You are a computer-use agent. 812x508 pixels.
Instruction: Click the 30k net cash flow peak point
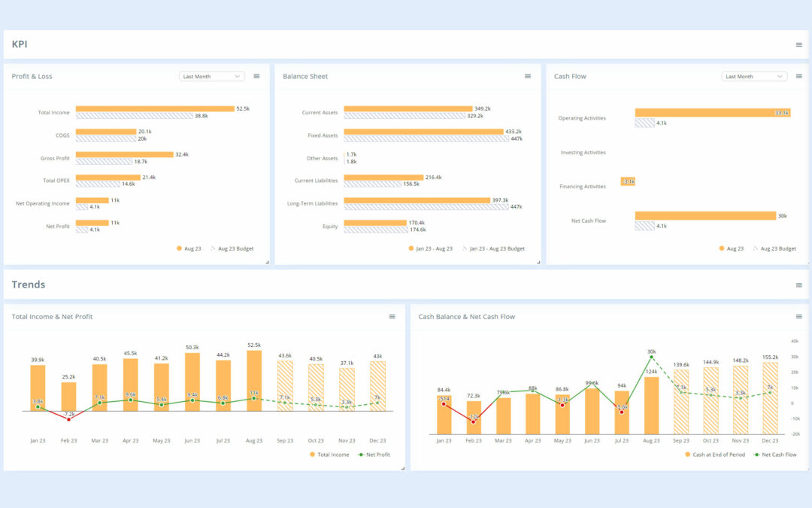point(651,357)
